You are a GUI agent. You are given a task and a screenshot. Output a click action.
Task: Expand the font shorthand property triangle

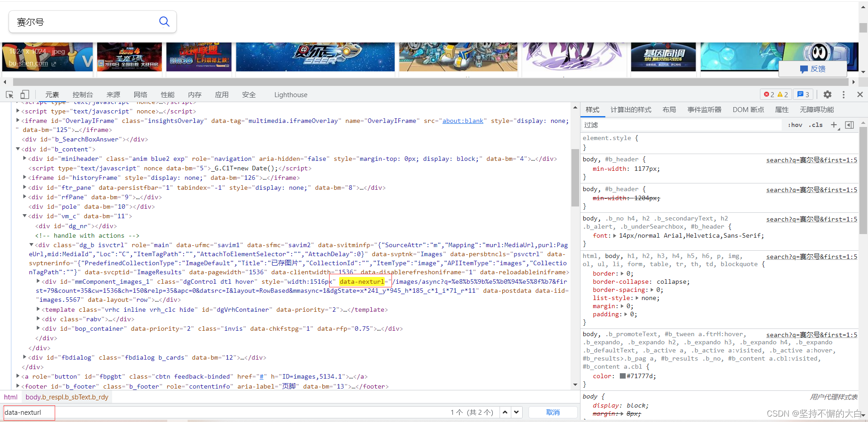point(614,235)
